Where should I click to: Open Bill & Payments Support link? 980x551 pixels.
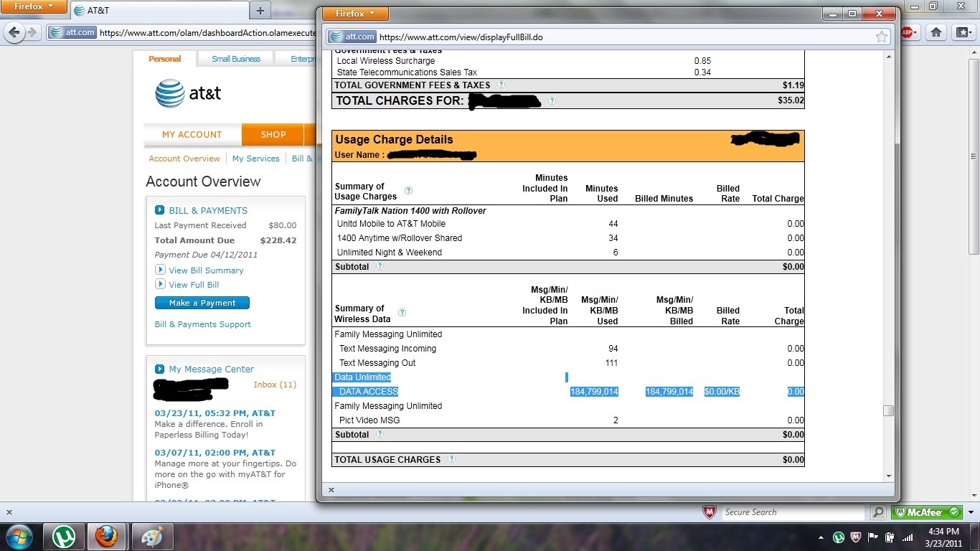[x=203, y=324]
